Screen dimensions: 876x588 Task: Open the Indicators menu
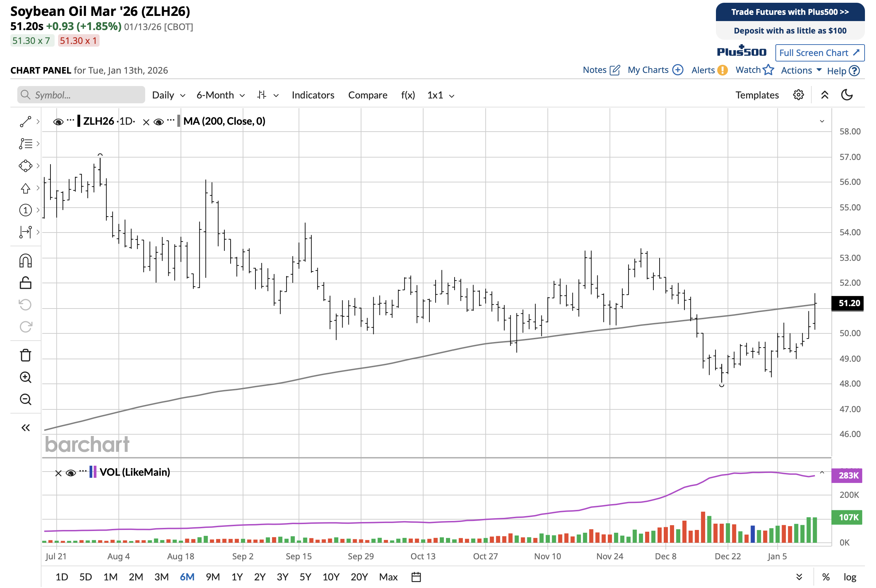[x=313, y=95]
